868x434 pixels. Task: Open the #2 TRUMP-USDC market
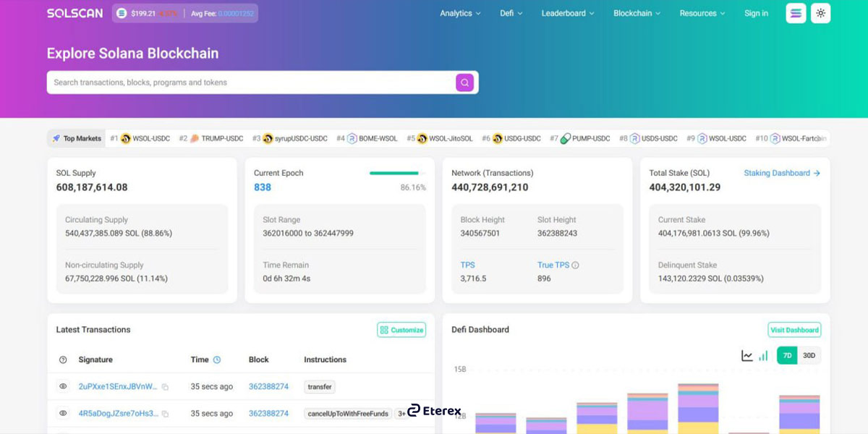211,138
